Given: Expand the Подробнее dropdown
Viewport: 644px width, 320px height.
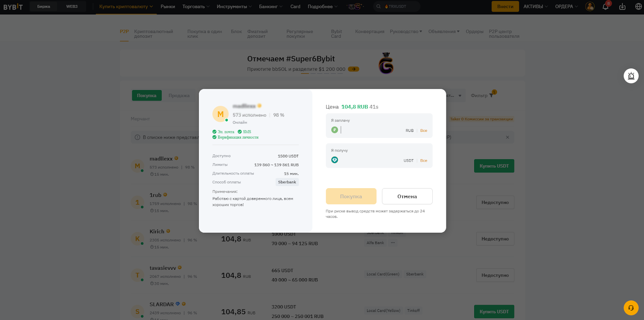Looking at the screenshot, I should tap(323, 6).
